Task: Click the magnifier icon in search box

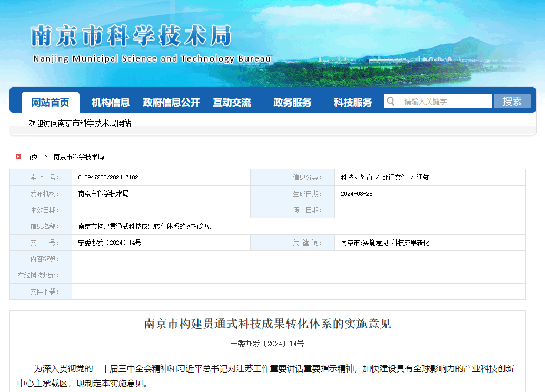Action: click(390, 102)
